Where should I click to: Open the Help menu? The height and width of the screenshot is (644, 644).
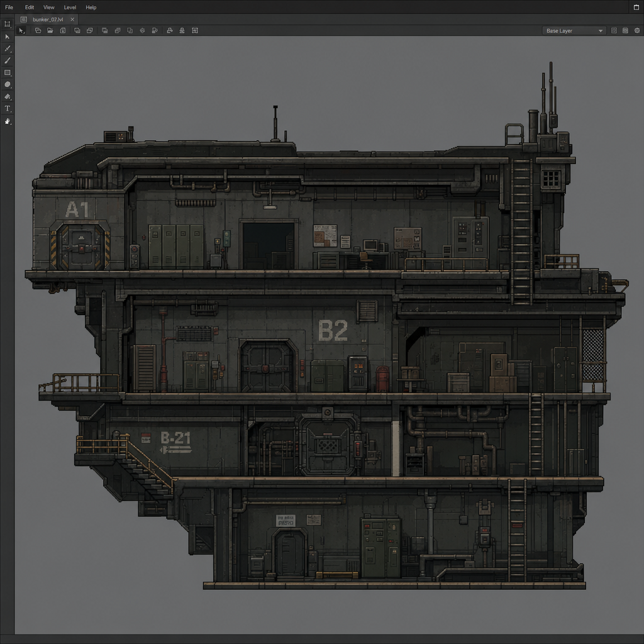pos(91,8)
